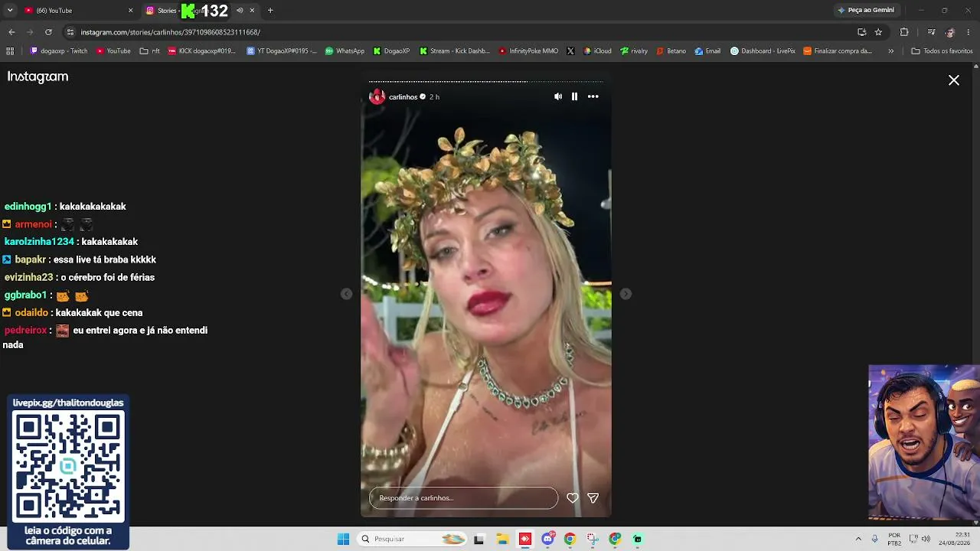Close the Instagram Stories tab

[252, 11]
